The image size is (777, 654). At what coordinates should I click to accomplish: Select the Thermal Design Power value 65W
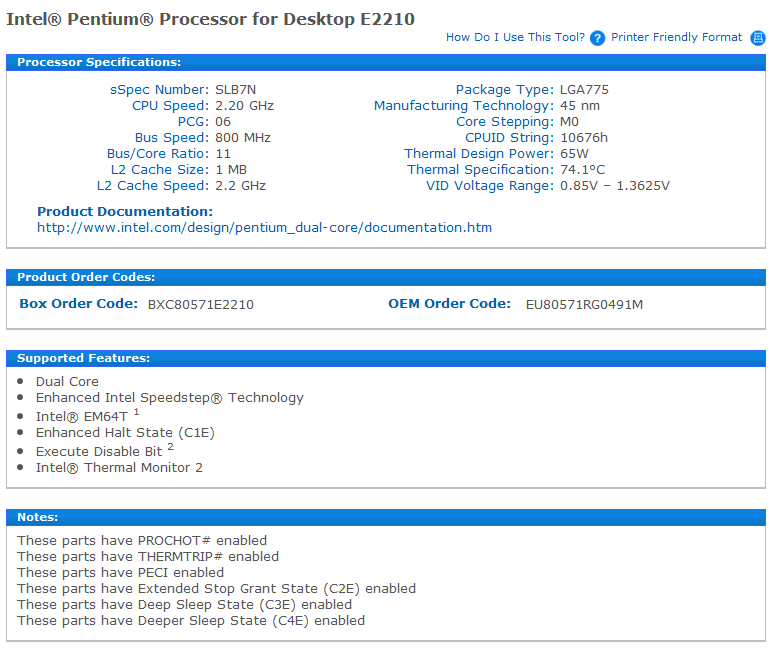pos(574,154)
